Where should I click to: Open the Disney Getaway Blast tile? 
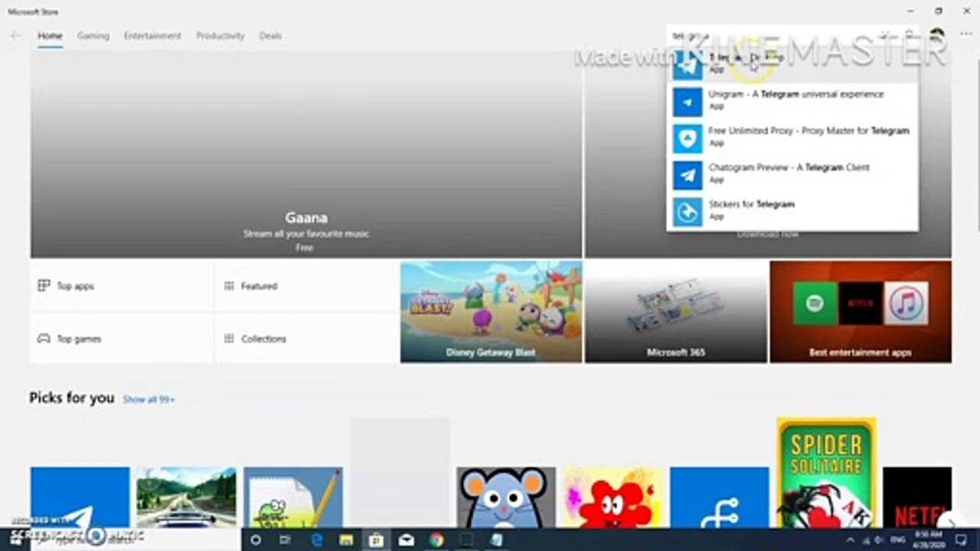point(491,311)
